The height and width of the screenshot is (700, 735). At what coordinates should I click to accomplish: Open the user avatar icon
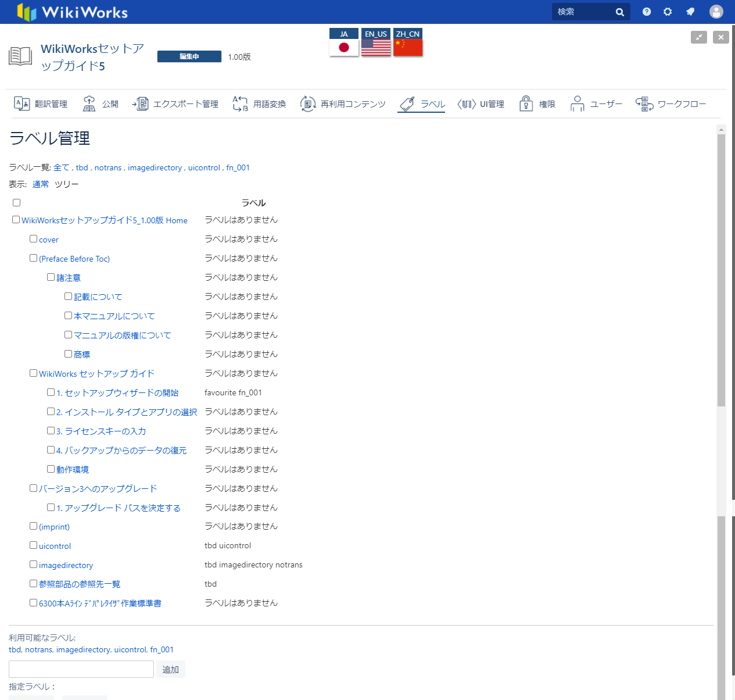(x=716, y=12)
